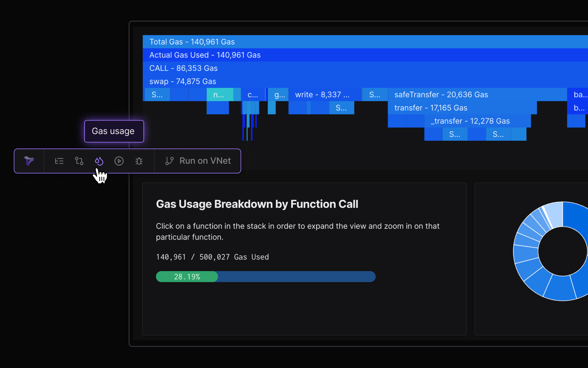
Task: Click the _transfer 12,278 Gas block
Action: click(x=477, y=121)
